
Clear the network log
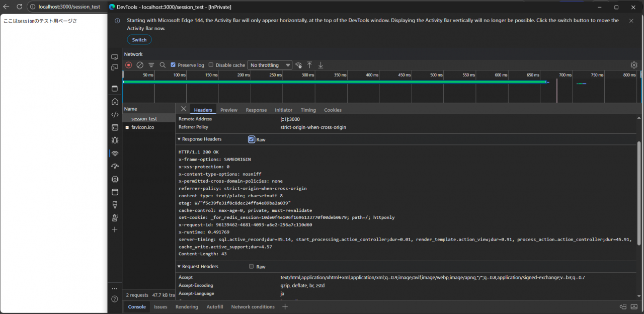pos(140,65)
